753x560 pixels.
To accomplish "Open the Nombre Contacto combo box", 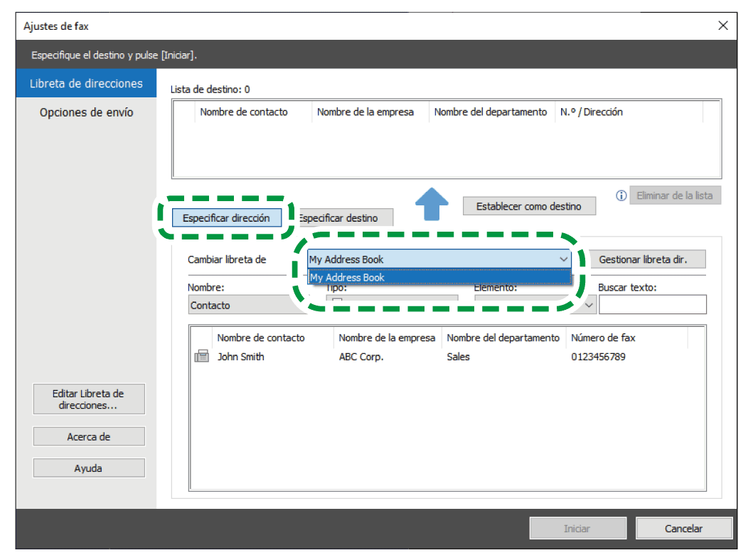I will click(x=242, y=306).
